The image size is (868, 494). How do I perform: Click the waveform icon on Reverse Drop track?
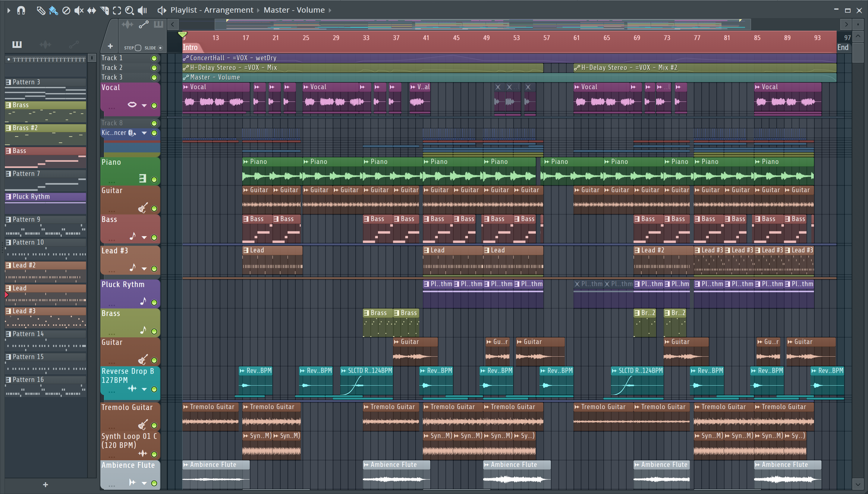coord(132,389)
